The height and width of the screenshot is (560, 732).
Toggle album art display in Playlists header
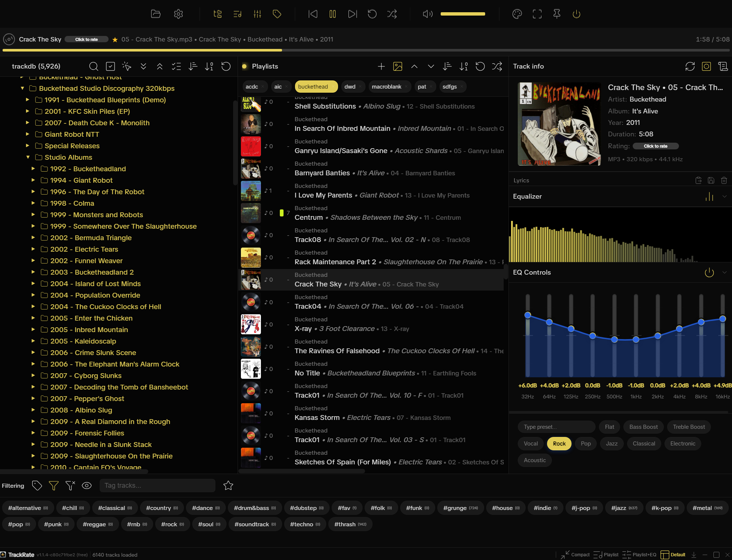tap(398, 66)
